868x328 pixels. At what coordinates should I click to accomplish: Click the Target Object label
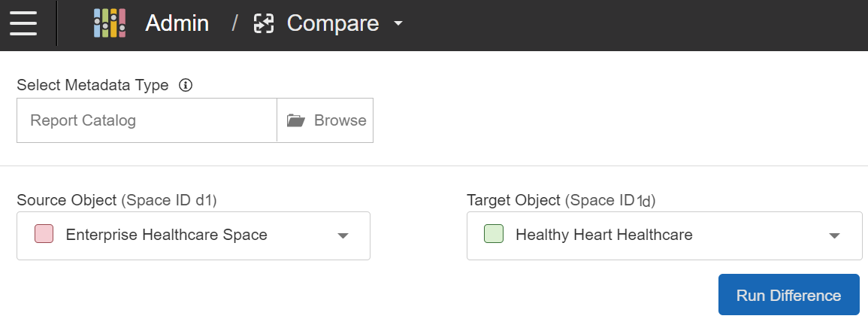(513, 200)
